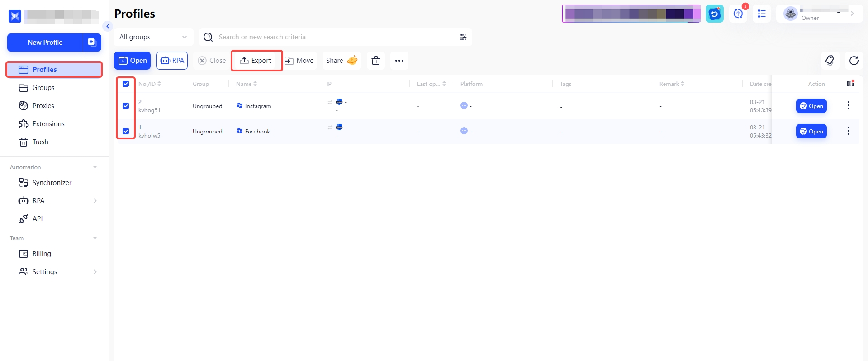Screen dimensions: 868x361
Task: Open the Facebook profile with its Open button
Action: tap(811, 131)
